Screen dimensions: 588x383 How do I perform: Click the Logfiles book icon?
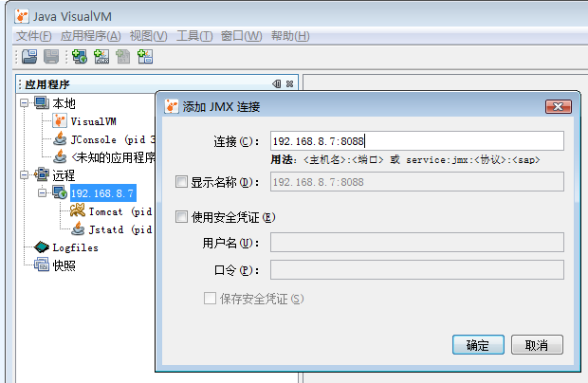pyautogui.click(x=41, y=247)
